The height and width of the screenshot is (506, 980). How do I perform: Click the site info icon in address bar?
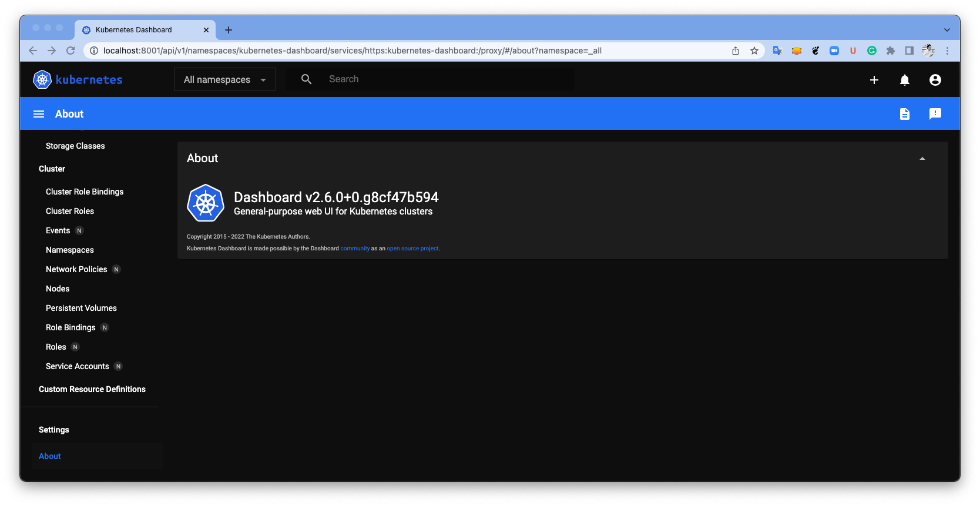tap(93, 51)
